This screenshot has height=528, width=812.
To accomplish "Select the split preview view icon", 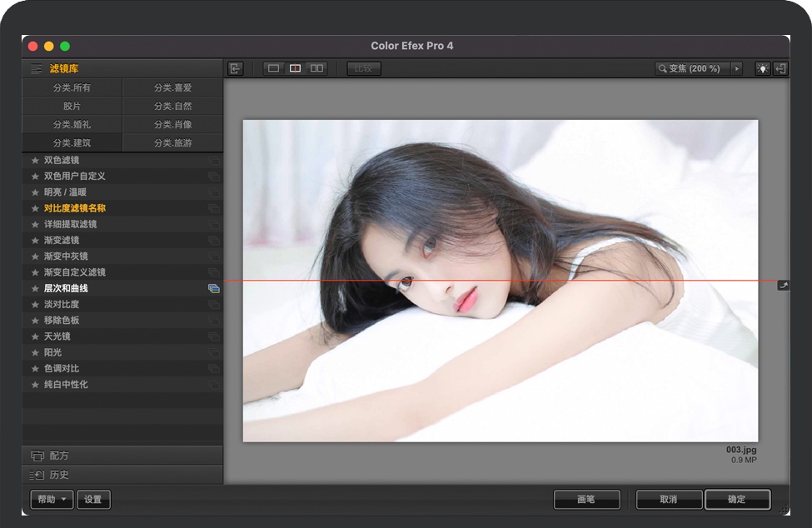I will pyautogui.click(x=295, y=69).
